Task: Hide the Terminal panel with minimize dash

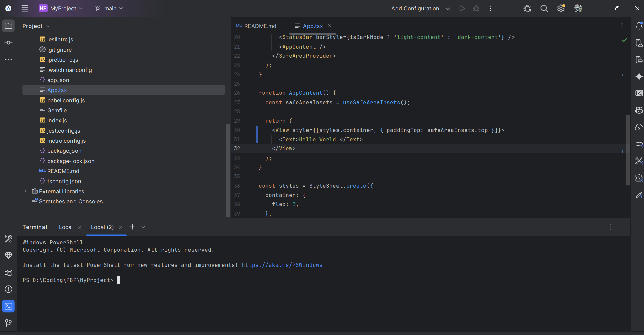Action: (x=621, y=227)
